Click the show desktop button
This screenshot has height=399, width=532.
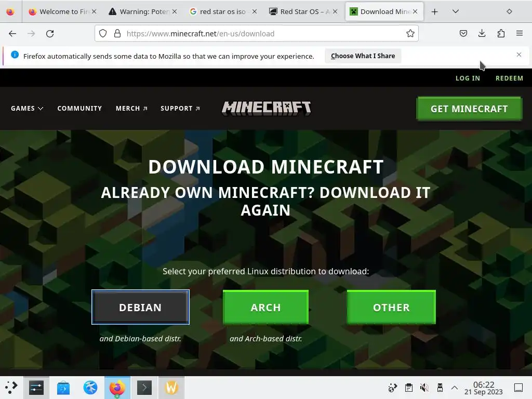point(518,388)
